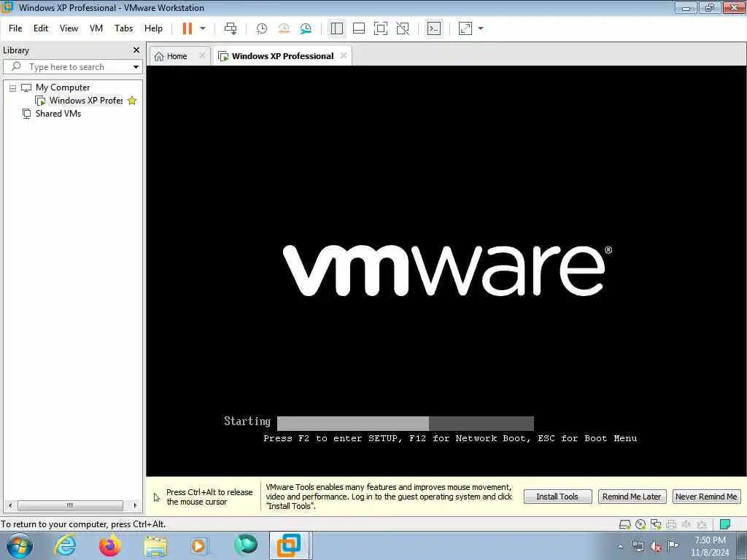
Task: Open the library search filter dropdown
Action: (x=136, y=66)
